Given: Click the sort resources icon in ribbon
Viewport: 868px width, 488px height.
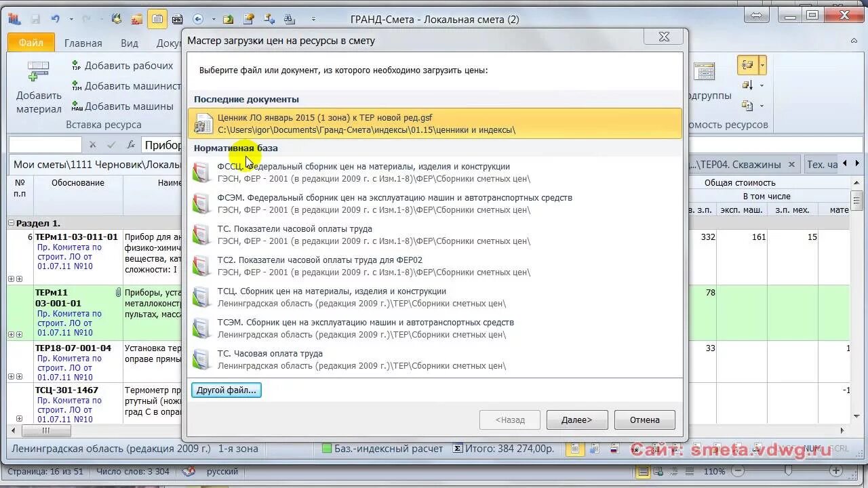Looking at the screenshot, I should 748,85.
